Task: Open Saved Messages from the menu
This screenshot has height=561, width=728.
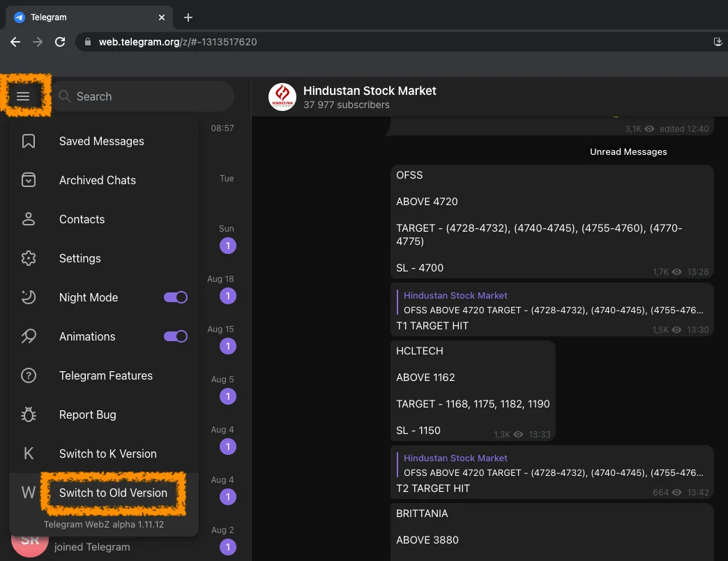Action: point(104,141)
